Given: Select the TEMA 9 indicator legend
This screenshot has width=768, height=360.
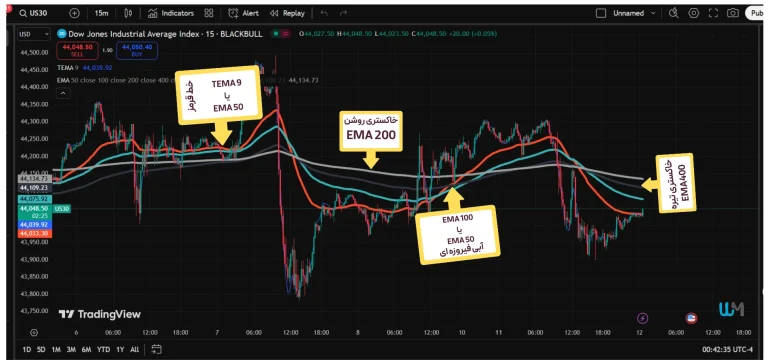Looking at the screenshot, I should pyautogui.click(x=85, y=68).
